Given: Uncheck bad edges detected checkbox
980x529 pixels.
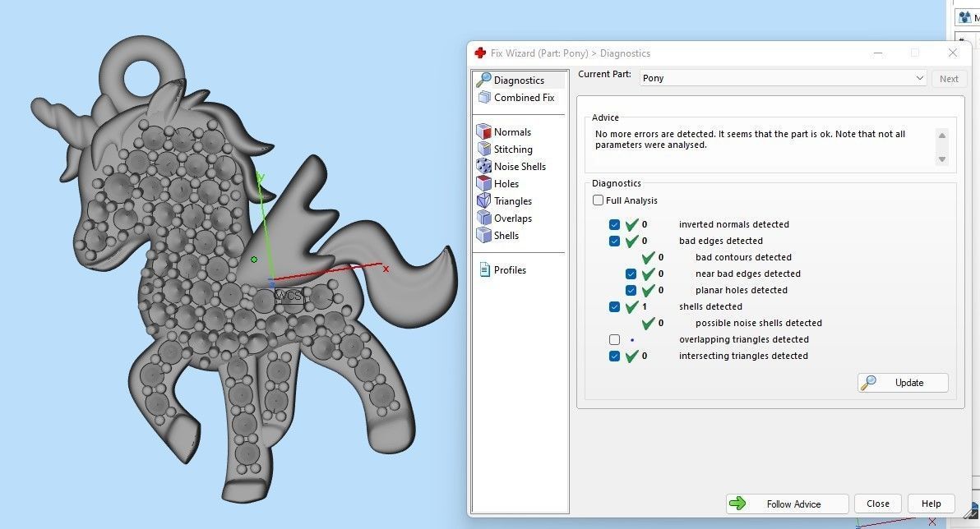Looking at the screenshot, I should tap(614, 241).
